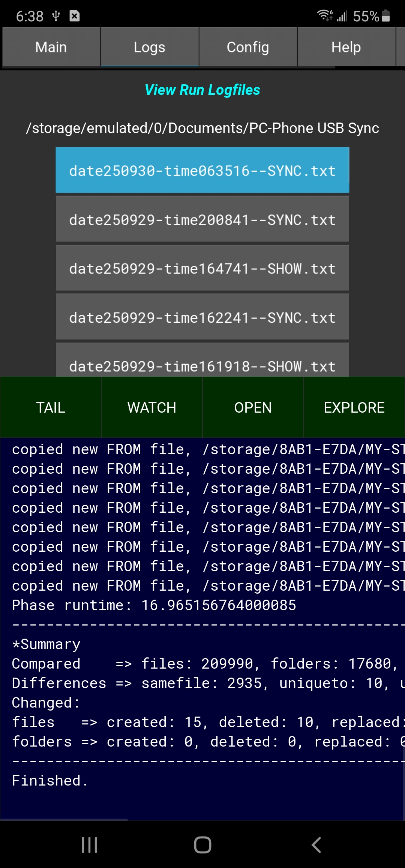Screen dimensions: 405x868
Task: Tap the Android recent apps icon
Action: [90, 845]
